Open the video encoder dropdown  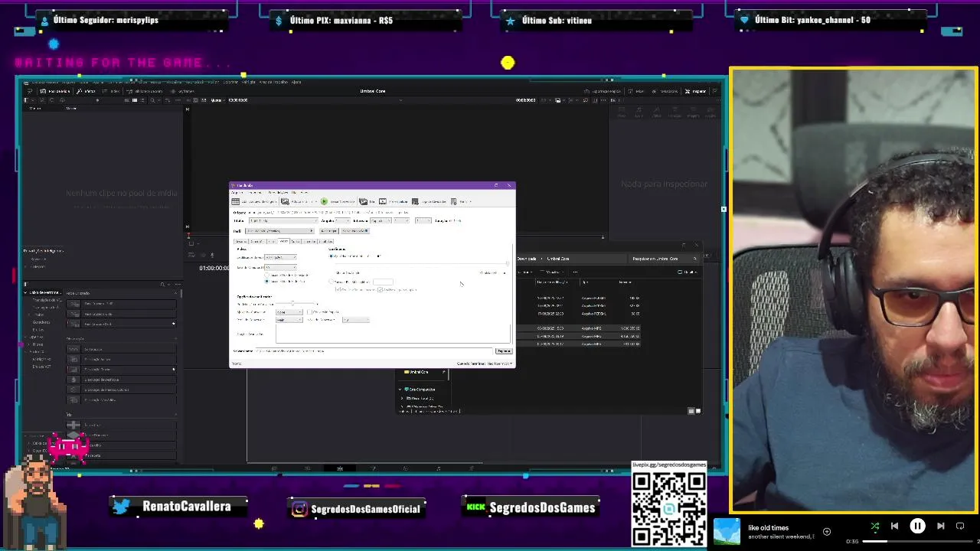(x=280, y=257)
